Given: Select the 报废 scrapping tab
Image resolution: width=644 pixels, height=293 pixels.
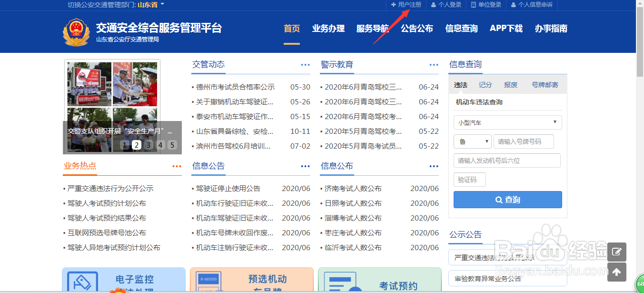Looking at the screenshot, I should pos(511,84).
